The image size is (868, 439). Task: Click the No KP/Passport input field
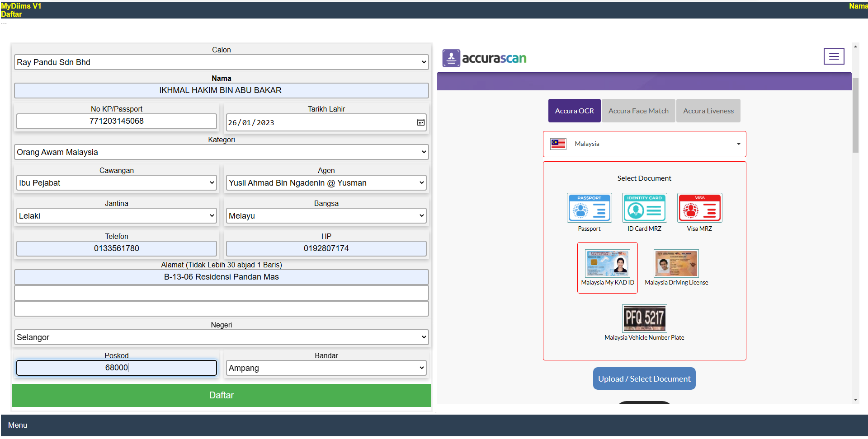click(116, 121)
